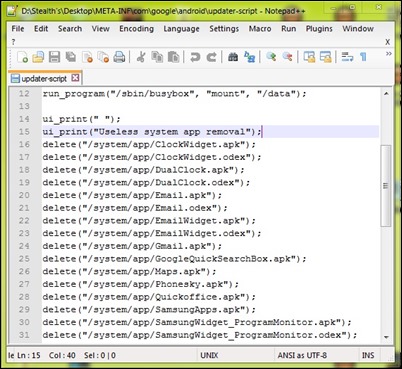The image size is (402, 369).
Task: Save the current file with the floppy icon
Action: pos(54,57)
